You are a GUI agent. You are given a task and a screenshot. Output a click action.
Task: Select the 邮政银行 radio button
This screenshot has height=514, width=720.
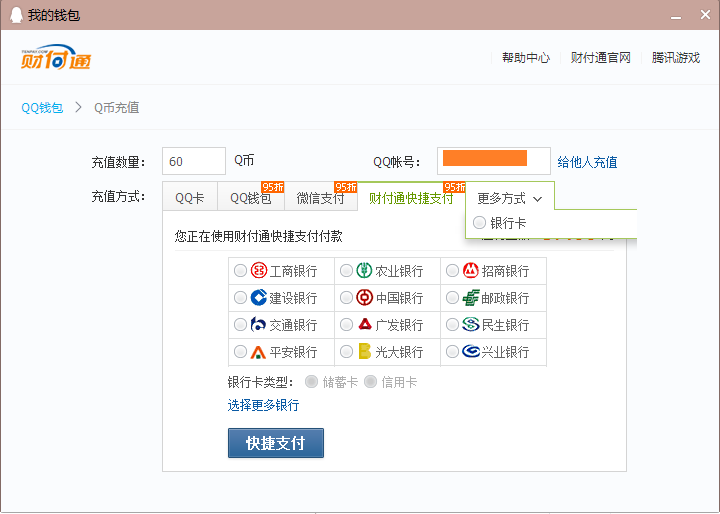pos(452,298)
